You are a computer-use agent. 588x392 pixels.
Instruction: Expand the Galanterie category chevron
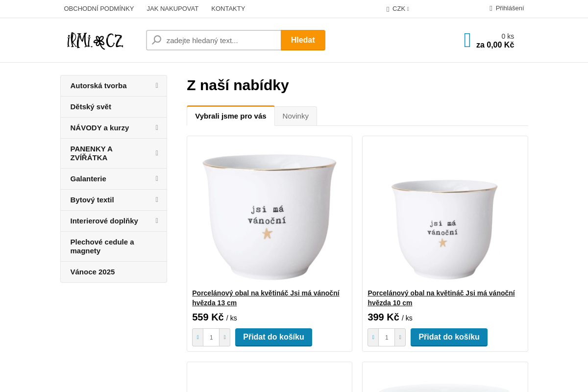tap(156, 179)
